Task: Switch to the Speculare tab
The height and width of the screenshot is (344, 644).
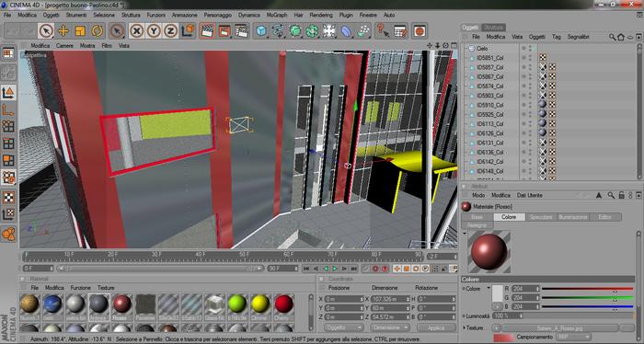Action: pyautogui.click(x=541, y=217)
